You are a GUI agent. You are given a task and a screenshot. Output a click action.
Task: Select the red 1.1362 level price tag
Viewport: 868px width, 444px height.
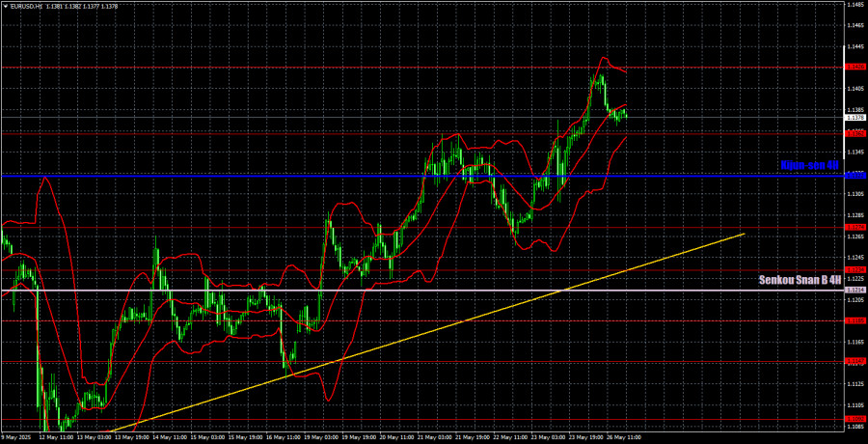[x=854, y=133]
